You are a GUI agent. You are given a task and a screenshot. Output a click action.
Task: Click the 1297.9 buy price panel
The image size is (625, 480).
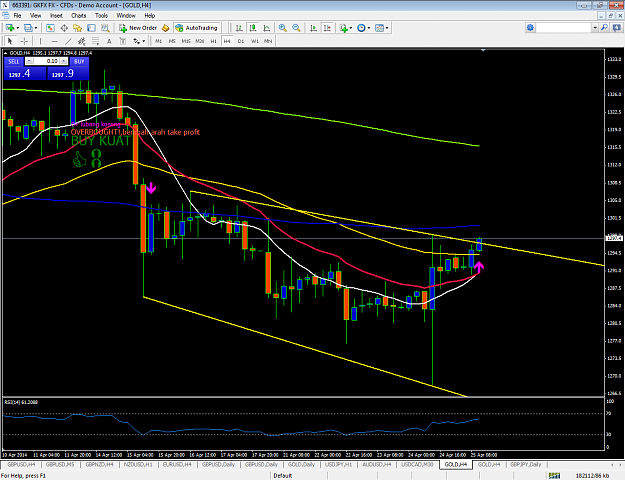click(68, 74)
